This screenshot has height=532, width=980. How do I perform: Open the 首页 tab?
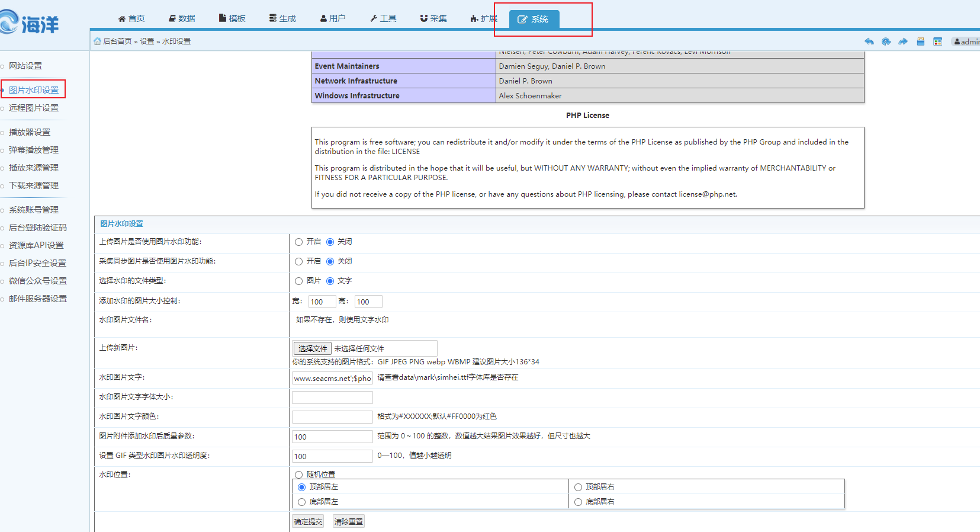pos(131,19)
